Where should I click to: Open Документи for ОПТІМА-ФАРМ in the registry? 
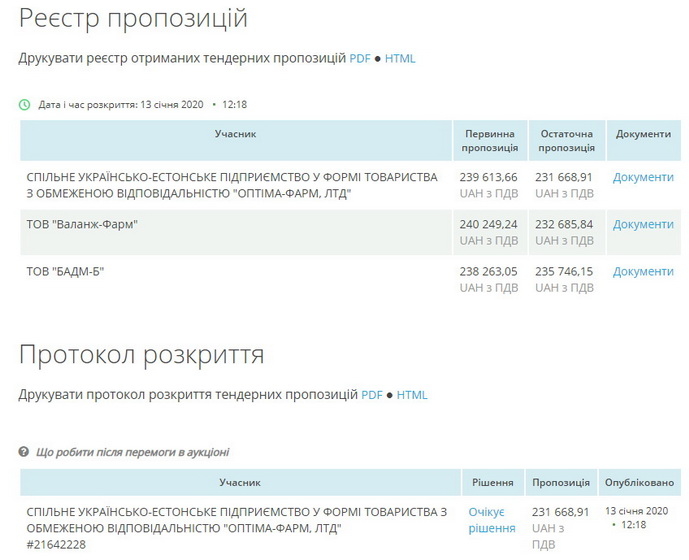[643, 177]
